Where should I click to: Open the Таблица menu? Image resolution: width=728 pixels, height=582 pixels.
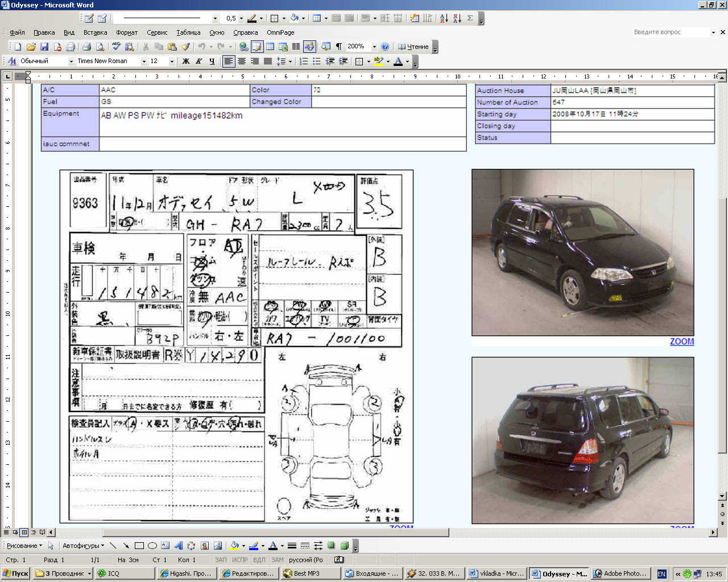point(188,32)
